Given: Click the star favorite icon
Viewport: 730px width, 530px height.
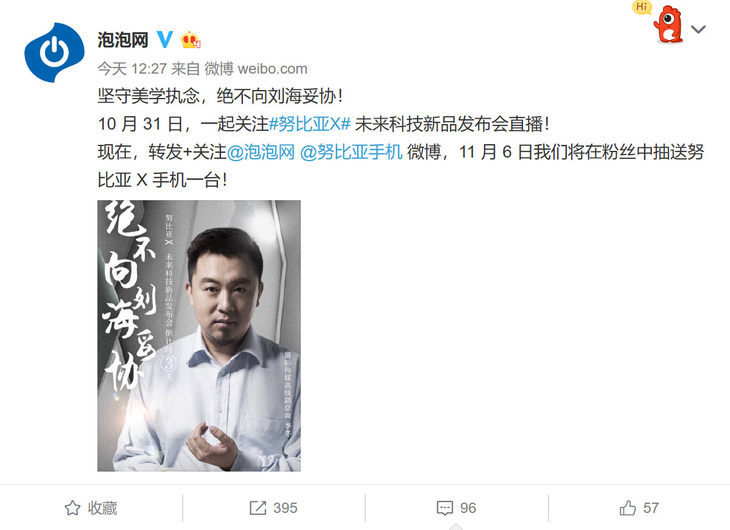Looking at the screenshot, I should click(x=72, y=508).
